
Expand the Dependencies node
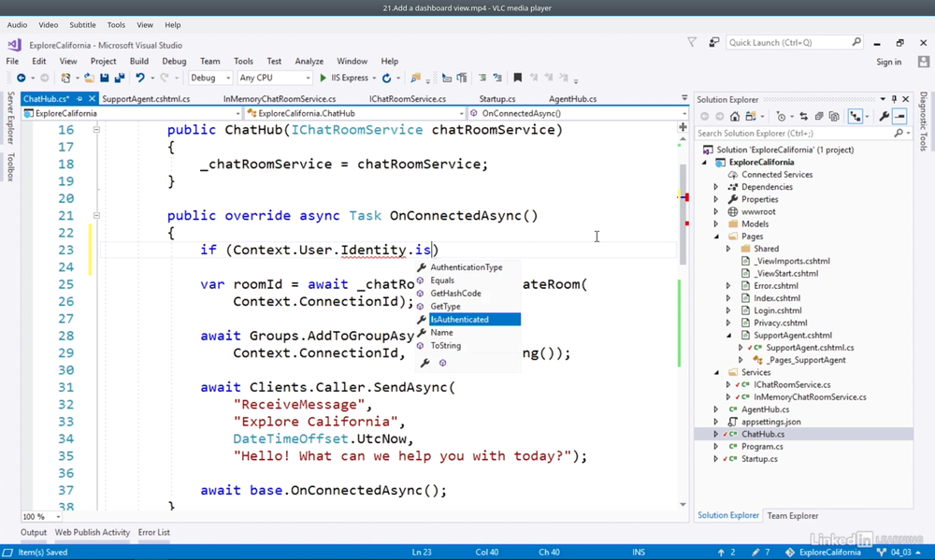click(x=716, y=187)
